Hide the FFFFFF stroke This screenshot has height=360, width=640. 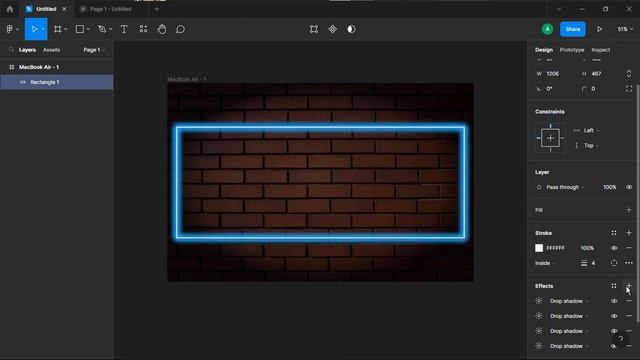coord(613,248)
